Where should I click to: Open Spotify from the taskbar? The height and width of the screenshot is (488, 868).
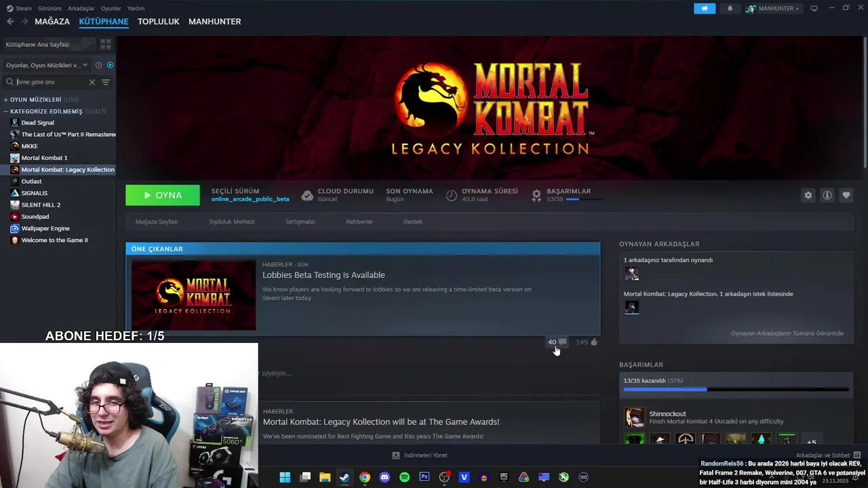point(404,477)
